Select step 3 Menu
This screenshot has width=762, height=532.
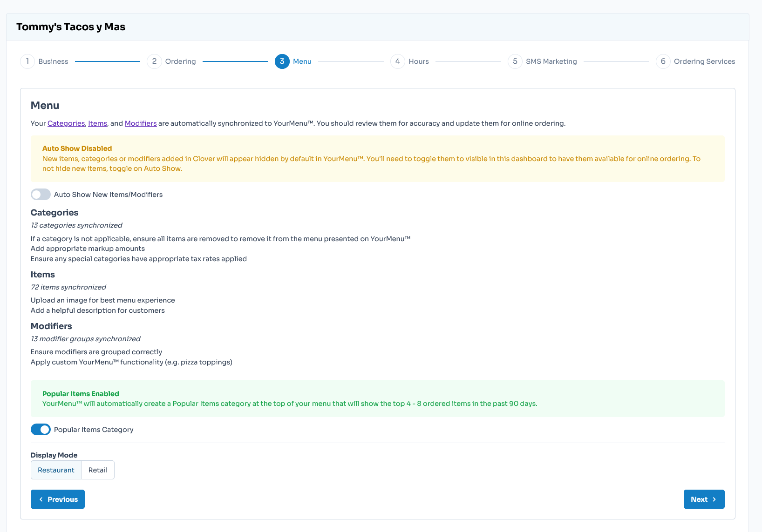pos(293,61)
